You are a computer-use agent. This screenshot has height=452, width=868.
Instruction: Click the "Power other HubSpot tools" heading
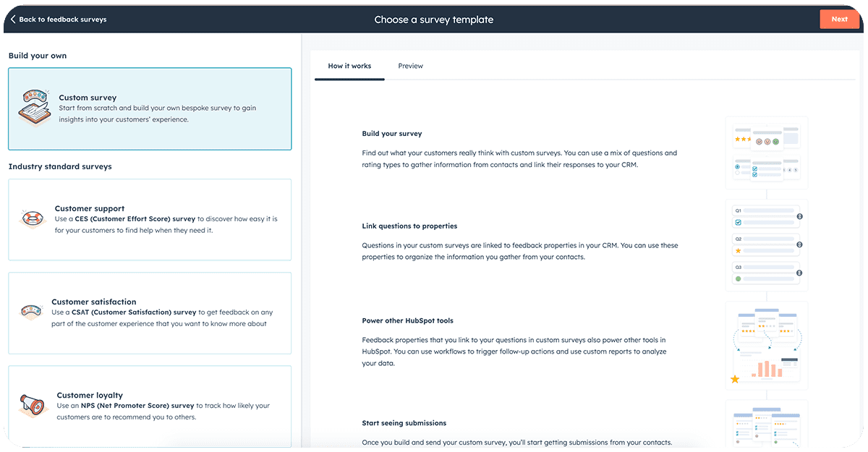tap(408, 320)
